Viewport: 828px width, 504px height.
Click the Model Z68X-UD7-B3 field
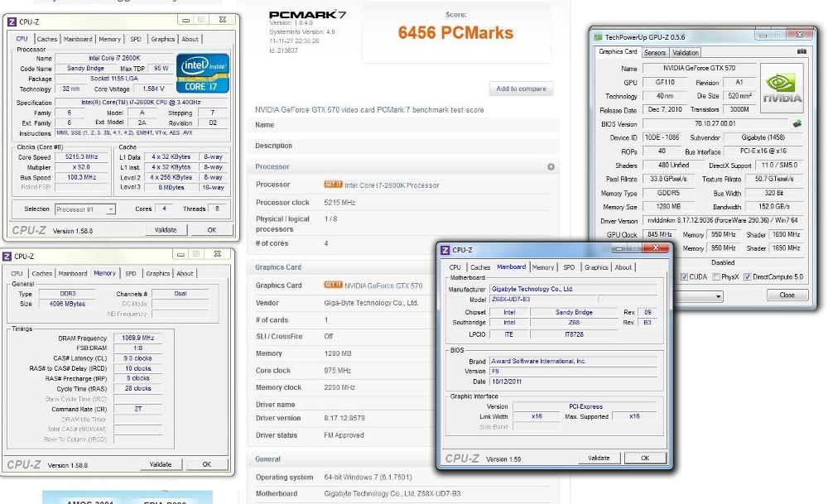543,300
